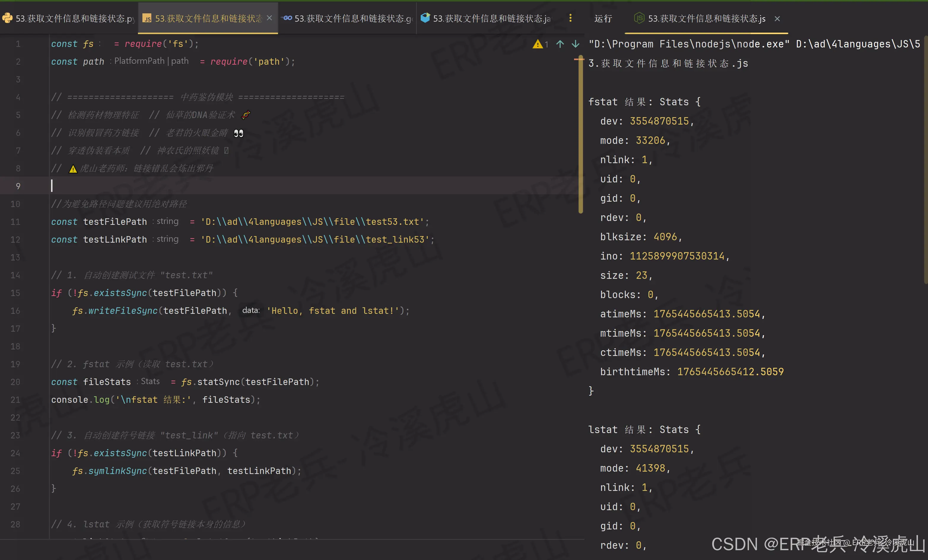
Task: Select the 运行 tool window label
Action: coord(603,18)
